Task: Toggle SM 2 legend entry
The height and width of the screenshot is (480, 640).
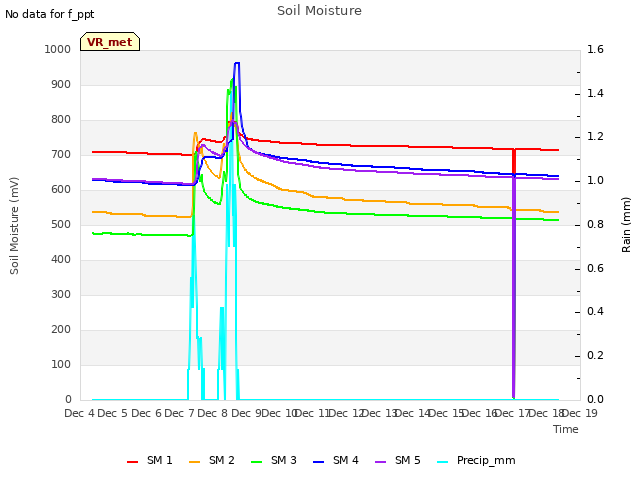Action: point(212,460)
